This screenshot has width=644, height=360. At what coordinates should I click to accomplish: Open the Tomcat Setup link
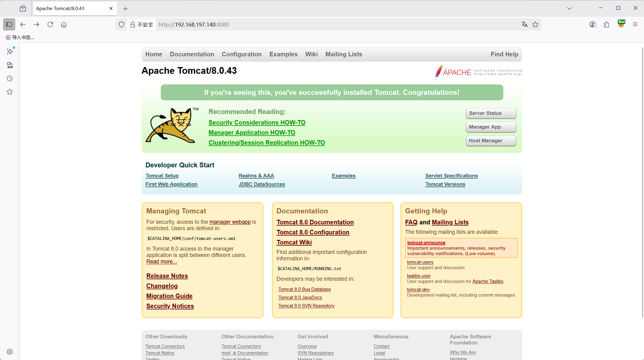coord(162,176)
